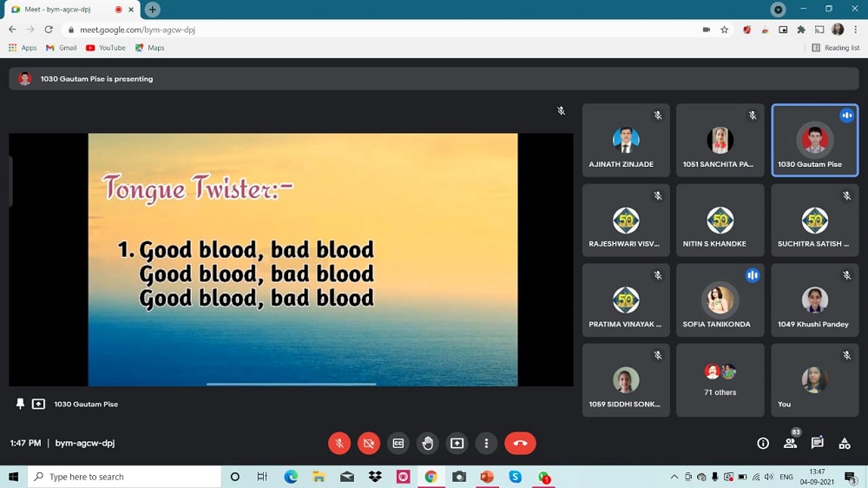868x488 pixels.
Task: Show hidden system tray icons
Action: tap(674, 477)
